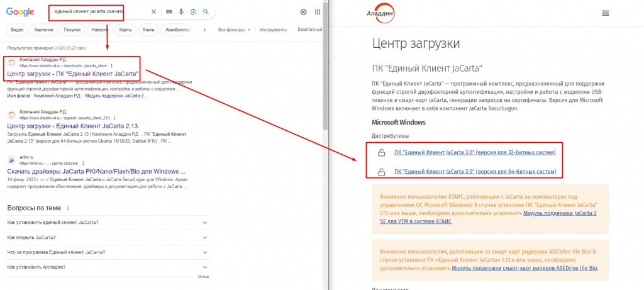This screenshot has height=290, width=644.
Task: Clear the search query with X
Action: click(153, 12)
